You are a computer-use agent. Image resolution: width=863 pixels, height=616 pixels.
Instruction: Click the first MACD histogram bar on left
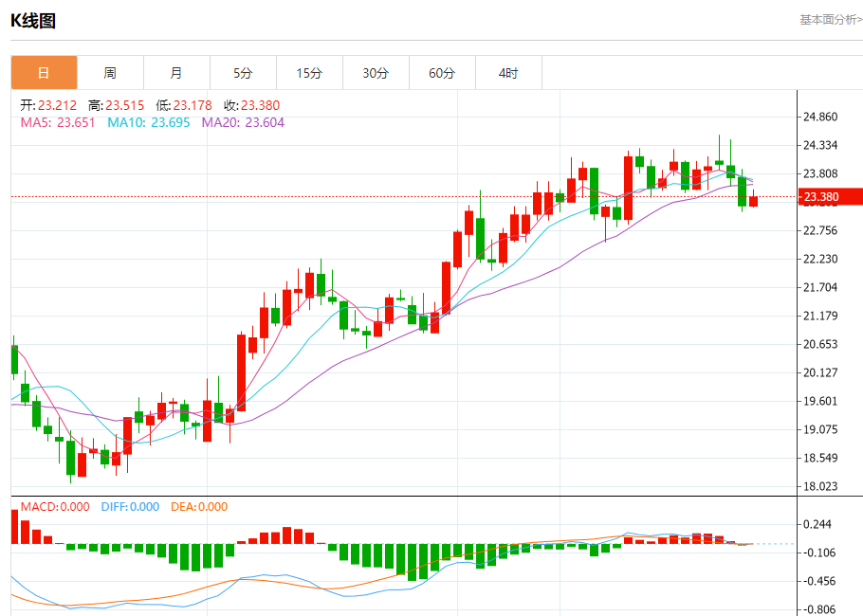coord(14,527)
